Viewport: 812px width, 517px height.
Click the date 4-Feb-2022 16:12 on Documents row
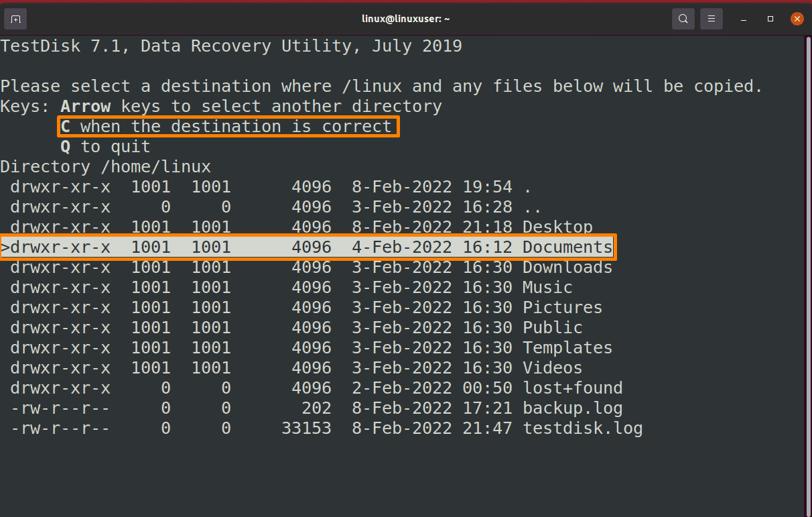pos(432,247)
